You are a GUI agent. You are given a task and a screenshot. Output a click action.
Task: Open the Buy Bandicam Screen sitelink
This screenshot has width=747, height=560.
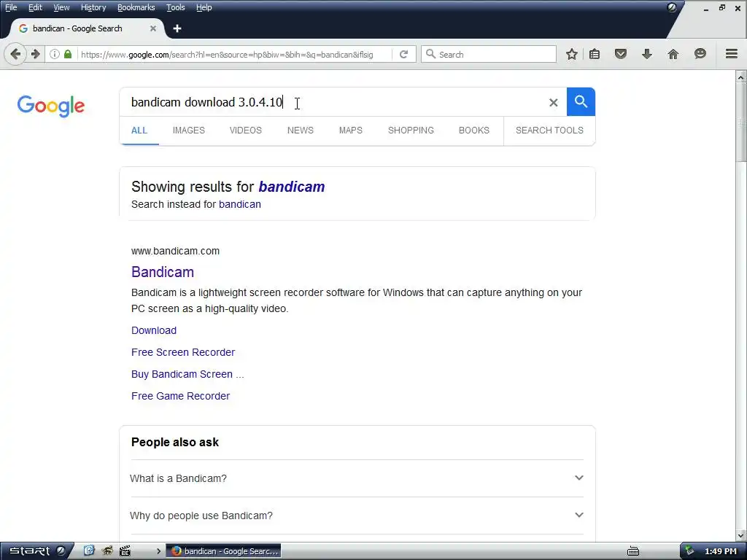tap(187, 374)
